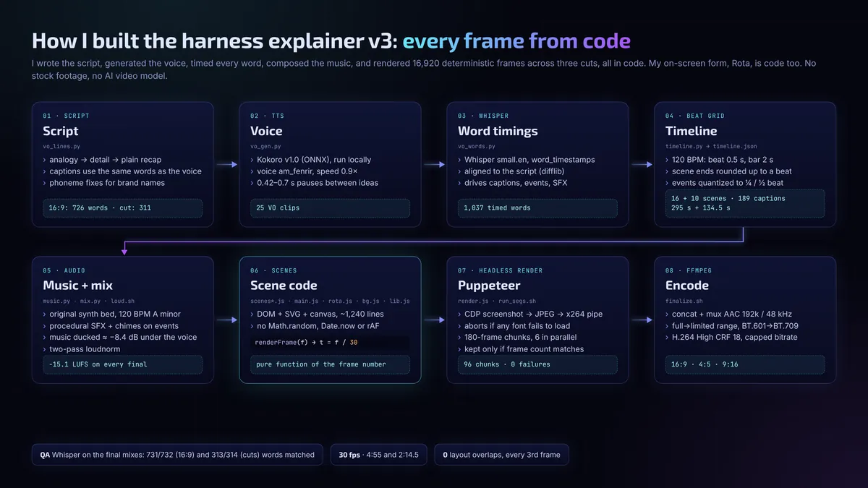This screenshot has width=868, height=488.
Task: Click the 'pure function of the frame number' box
Action: coord(330,364)
